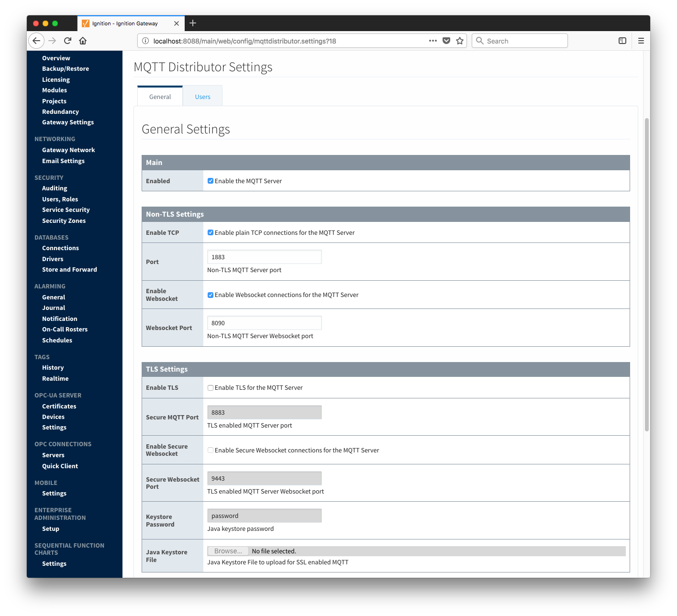This screenshot has height=616, width=677.
Task: Switch to the General tab
Action: point(160,96)
